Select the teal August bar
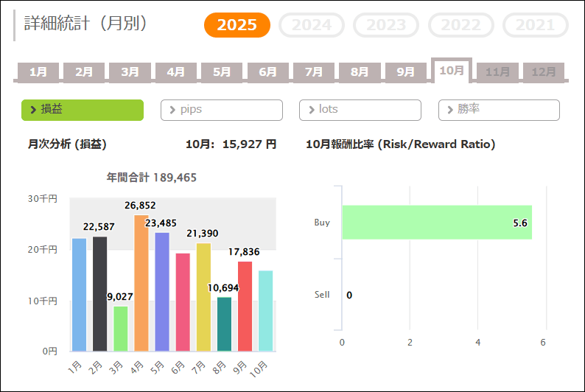The height and width of the screenshot is (392, 585). pyautogui.click(x=224, y=324)
